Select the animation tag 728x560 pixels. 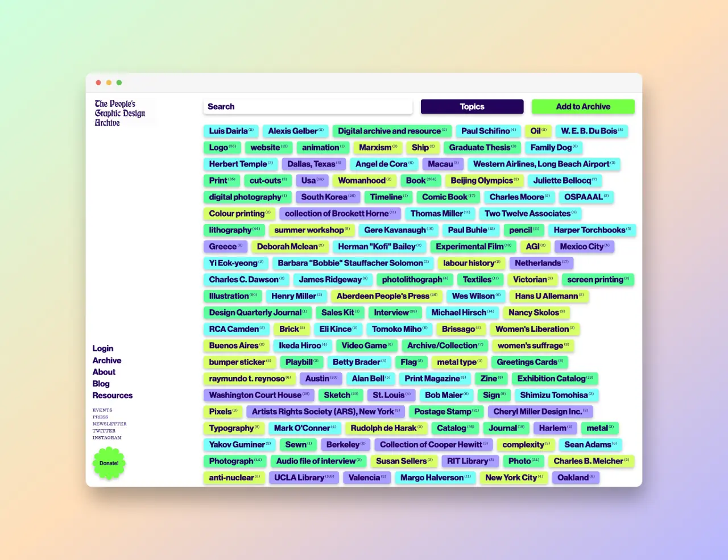(x=323, y=147)
